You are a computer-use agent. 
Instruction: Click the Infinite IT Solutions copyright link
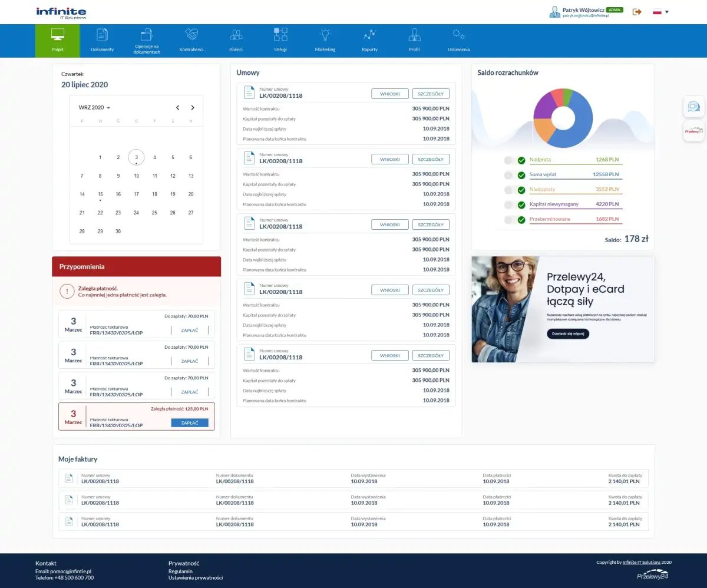point(642,563)
